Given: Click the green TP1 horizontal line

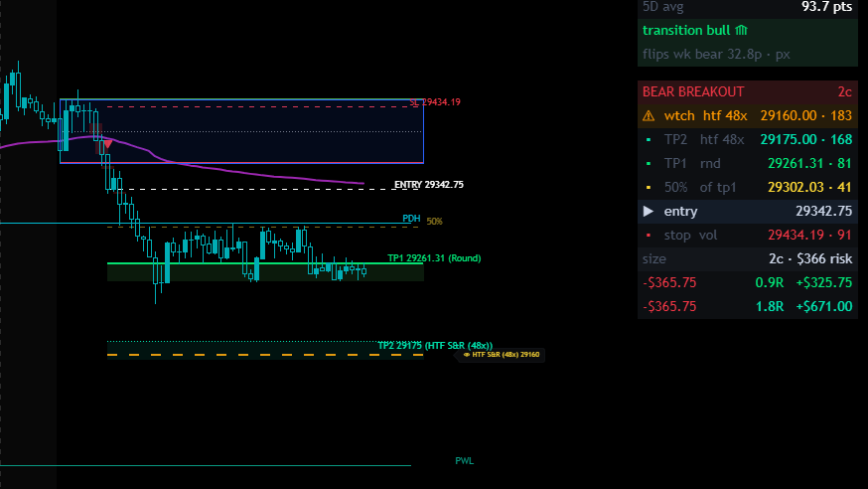Looking at the screenshot, I should tap(265, 263).
